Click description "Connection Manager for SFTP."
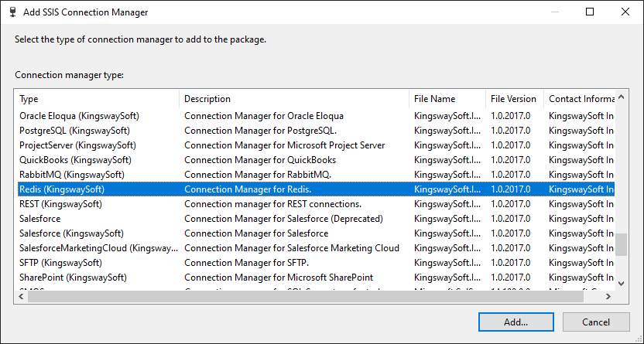Screen dimensions: 644x344 (246, 263)
